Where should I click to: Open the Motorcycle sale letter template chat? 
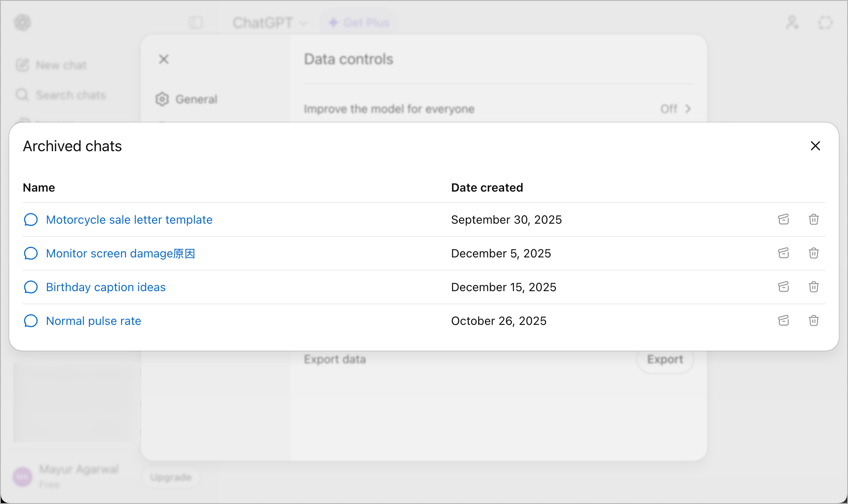coord(129,220)
